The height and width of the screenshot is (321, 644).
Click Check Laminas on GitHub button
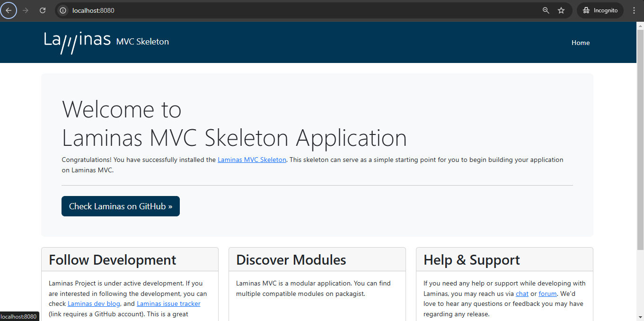pyautogui.click(x=121, y=206)
